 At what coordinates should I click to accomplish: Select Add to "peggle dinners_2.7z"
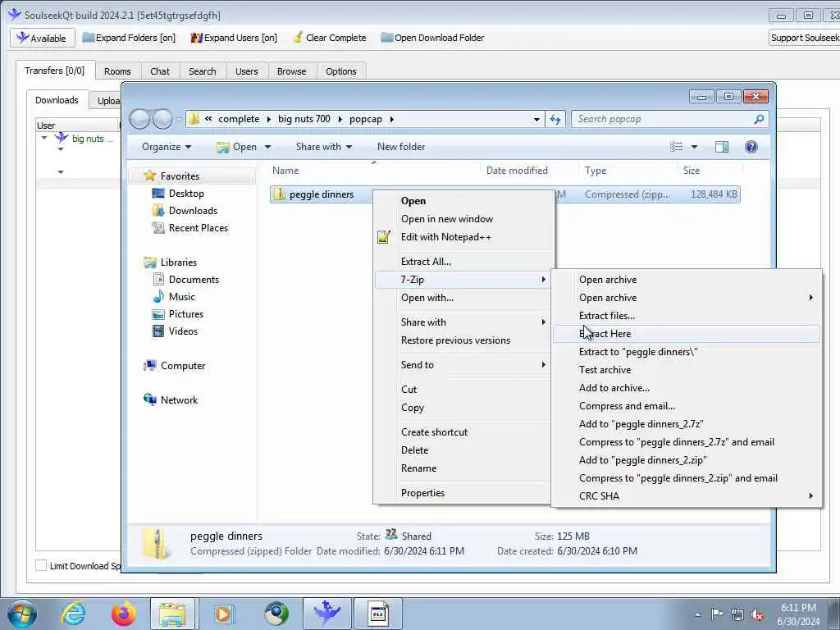686,424
